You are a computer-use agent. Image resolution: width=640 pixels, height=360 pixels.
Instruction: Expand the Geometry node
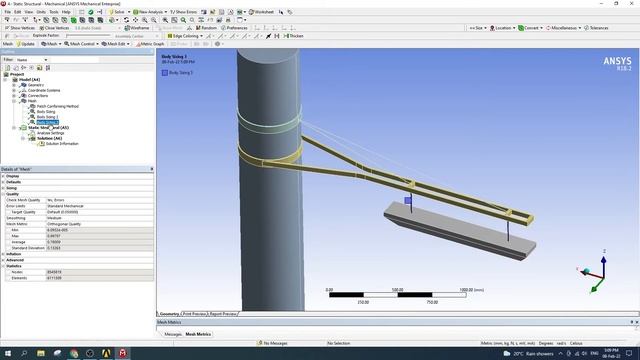click(14, 85)
